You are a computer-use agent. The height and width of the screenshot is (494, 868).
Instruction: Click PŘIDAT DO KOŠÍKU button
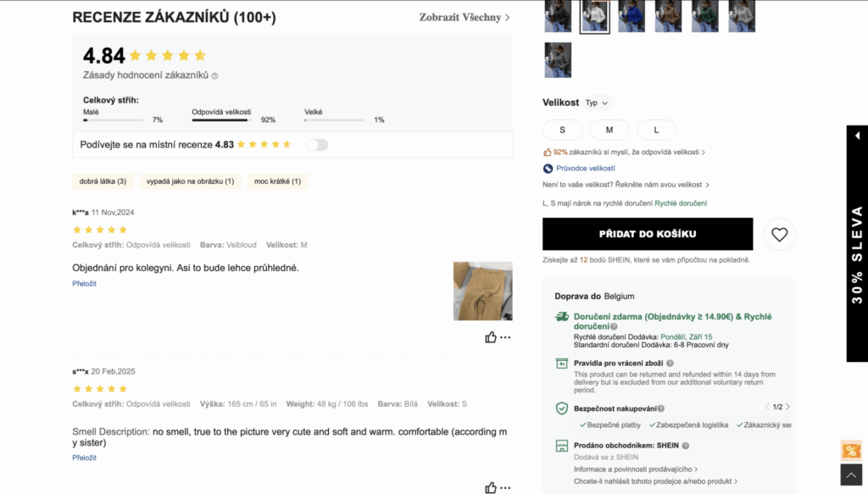[648, 234]
